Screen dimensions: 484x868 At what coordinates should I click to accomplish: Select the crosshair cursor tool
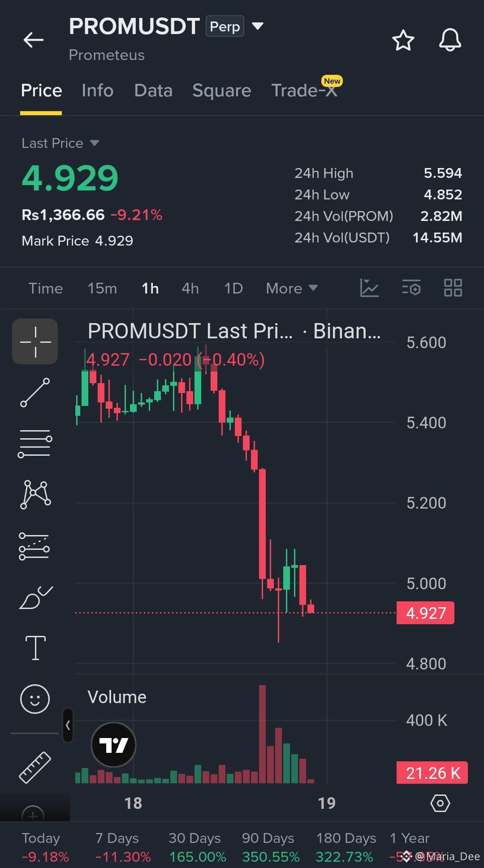pos(35,341)
